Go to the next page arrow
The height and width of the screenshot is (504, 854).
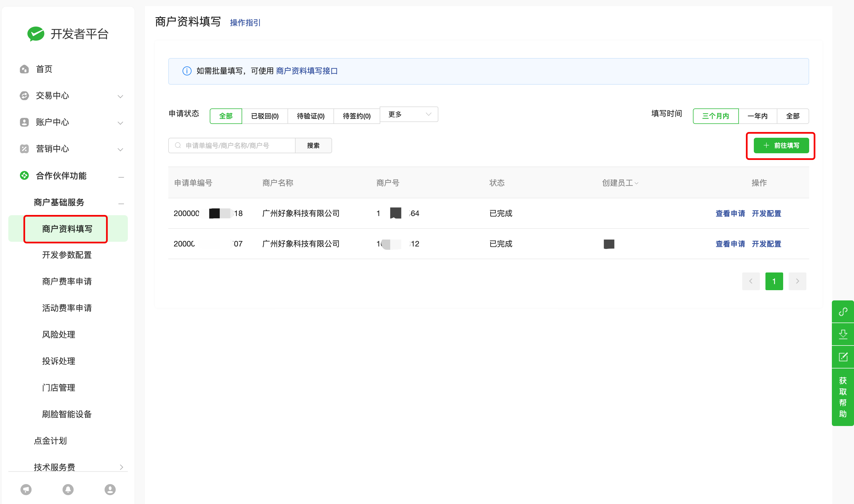tap(797, 281)
